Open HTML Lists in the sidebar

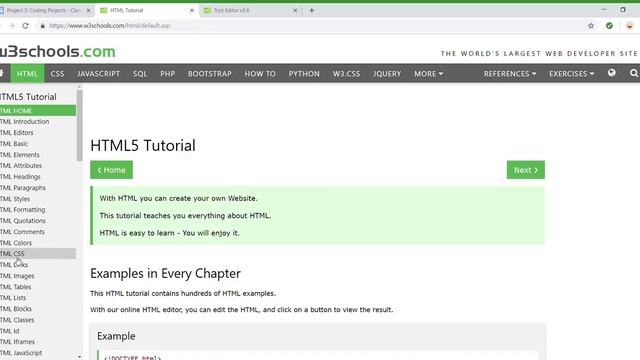[x=38, y=298]
